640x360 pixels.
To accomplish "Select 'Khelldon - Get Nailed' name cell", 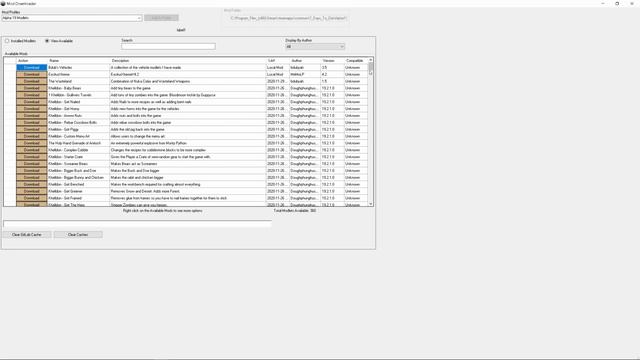I will [78, 102].
